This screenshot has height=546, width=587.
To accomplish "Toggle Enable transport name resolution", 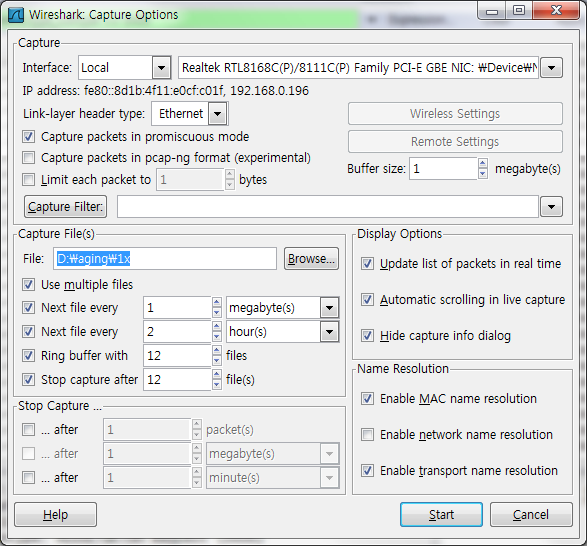I will pyautogui.click(x=367, y=470).
